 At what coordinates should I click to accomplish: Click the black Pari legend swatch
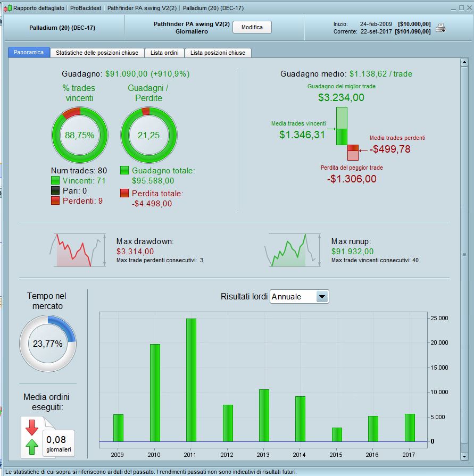point(55,190)
